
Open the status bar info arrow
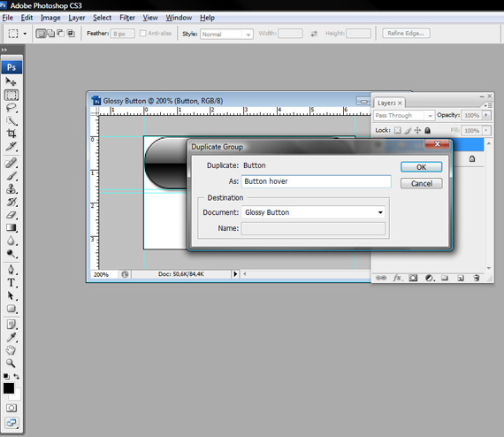[x=235, y=274]
